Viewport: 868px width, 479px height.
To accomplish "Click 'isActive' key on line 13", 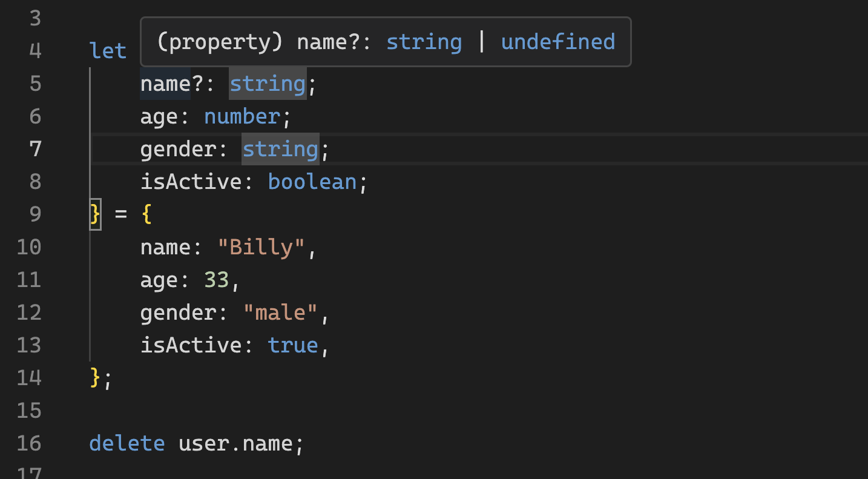I will tap(191, 345).
